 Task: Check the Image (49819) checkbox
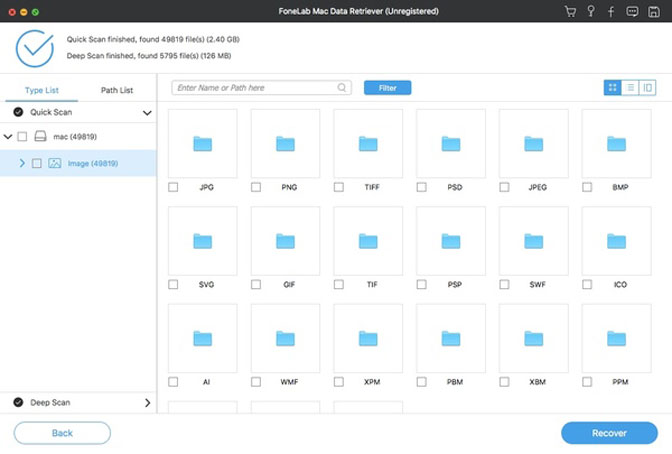37,163
